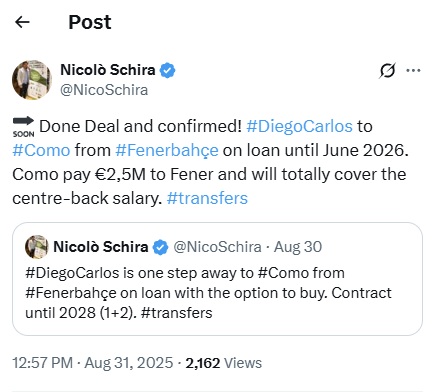Go back using the left arrow icon
The image size is (439, 392).
[22, 22]
